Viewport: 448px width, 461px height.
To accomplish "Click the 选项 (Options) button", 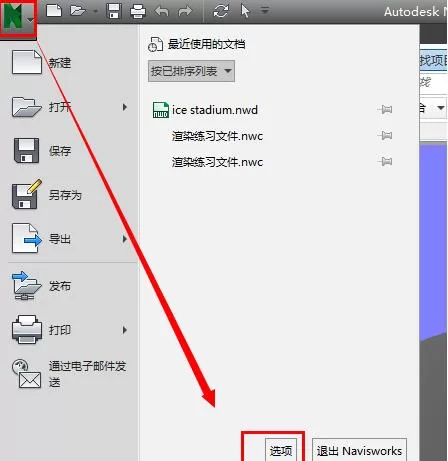I will (x=281, y=450).
